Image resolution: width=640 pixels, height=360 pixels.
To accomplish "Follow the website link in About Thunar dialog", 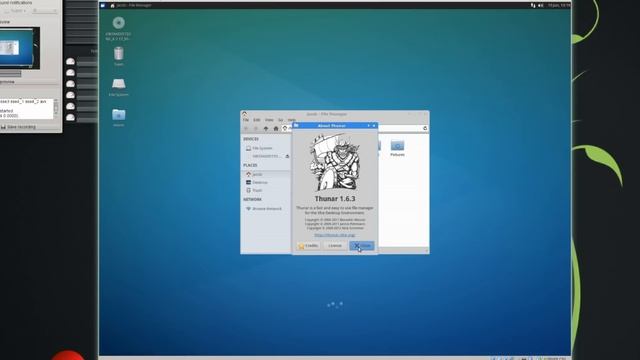I will [x=335, y=235].
